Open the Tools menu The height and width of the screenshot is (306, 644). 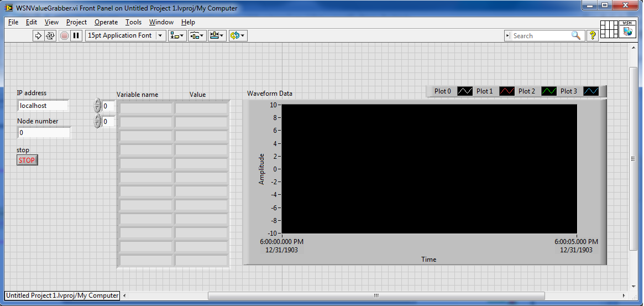pos(133,22)
